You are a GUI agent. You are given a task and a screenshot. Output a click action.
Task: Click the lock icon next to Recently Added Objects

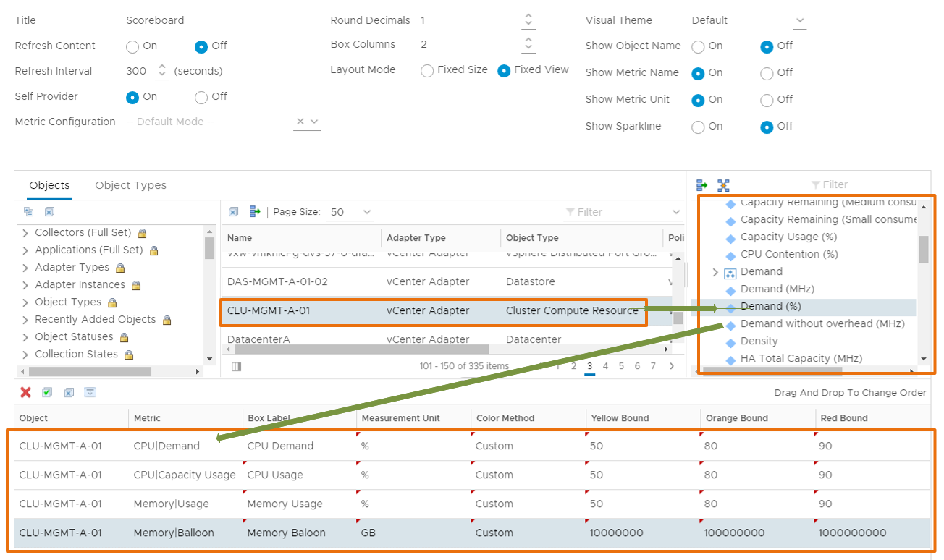pos(167,320)
